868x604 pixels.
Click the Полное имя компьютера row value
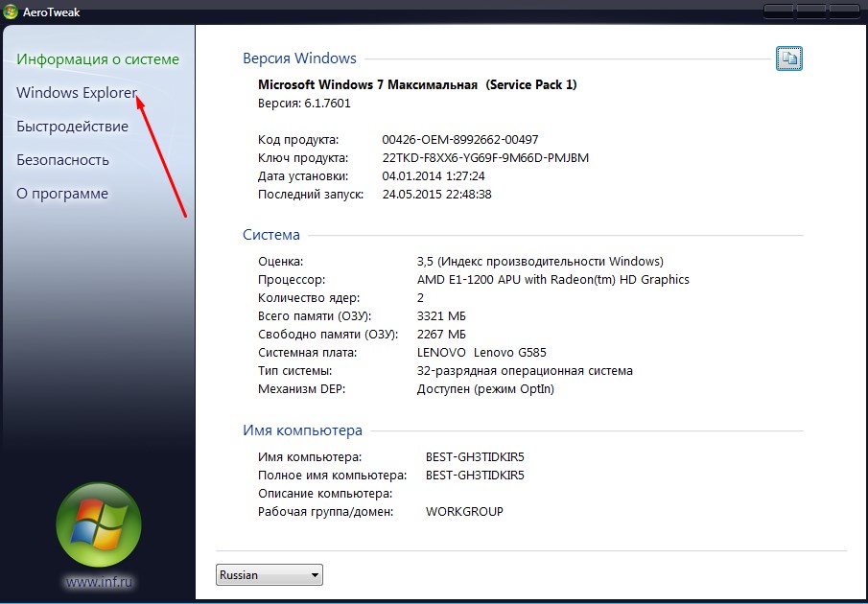click(x=475, y=476)
